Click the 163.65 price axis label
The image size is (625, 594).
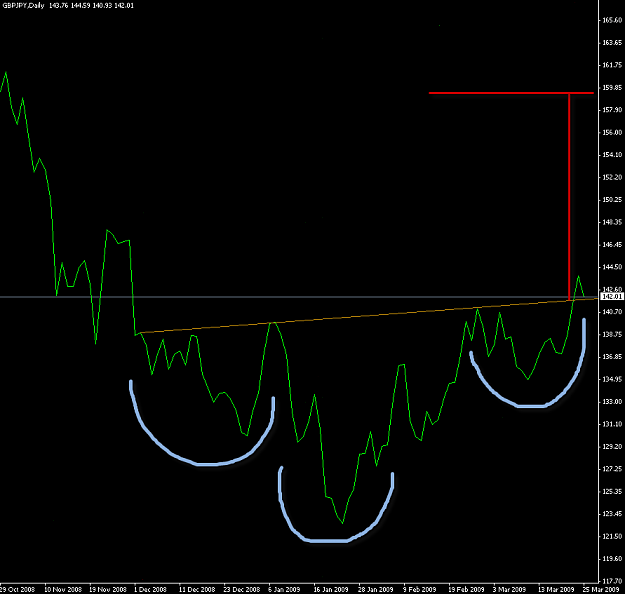tap(612, 42)
